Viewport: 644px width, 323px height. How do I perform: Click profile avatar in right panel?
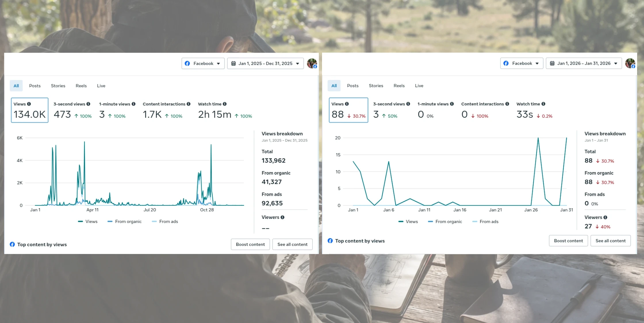(x=630, y=63)
